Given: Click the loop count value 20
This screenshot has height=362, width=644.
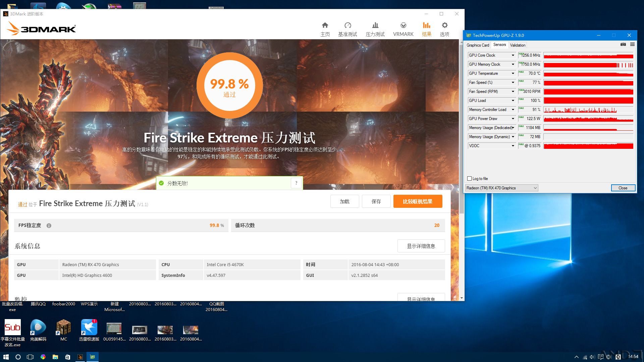Looking at the screenshot, I should (x=437, y=225).
